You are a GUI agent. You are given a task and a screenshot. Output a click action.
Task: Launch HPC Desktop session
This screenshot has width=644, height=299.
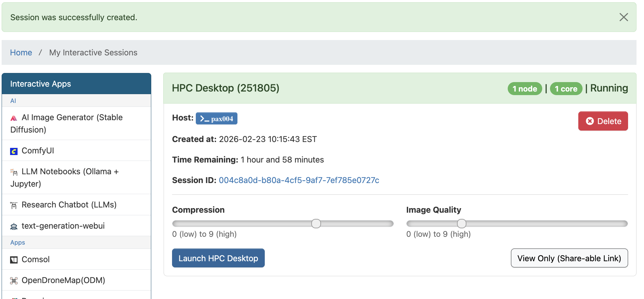(218, 258)
